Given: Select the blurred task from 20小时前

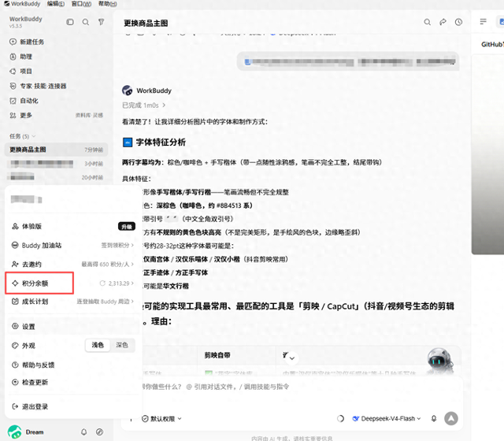Looking at the screenshot, I should [56, 177].
